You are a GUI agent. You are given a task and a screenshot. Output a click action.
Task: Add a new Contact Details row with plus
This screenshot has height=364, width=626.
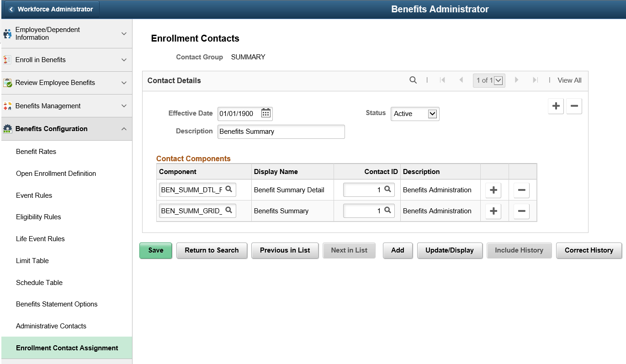pos(556,106)
